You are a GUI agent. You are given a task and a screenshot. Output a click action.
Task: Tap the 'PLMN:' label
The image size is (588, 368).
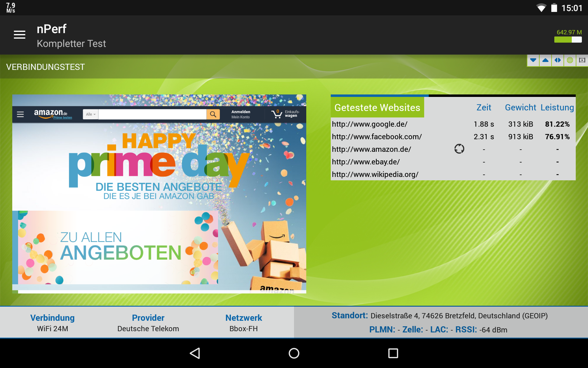[382, 330]
